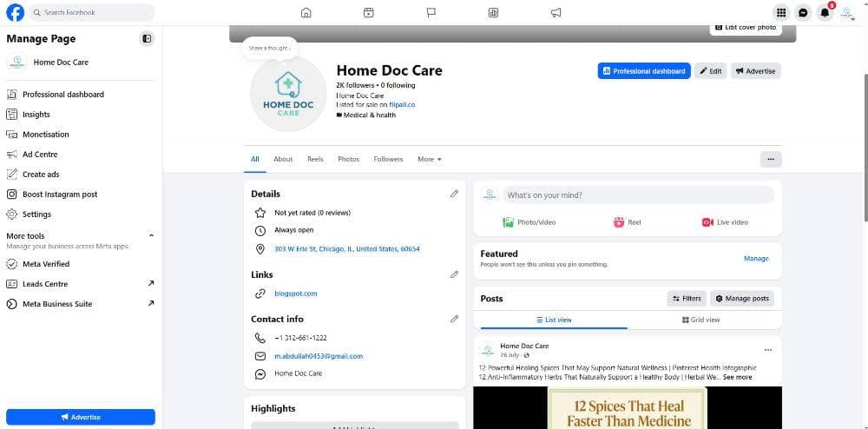
Task: Edit the Links section pencil icon
Action: pyautogui.click(x=455, y=274)
